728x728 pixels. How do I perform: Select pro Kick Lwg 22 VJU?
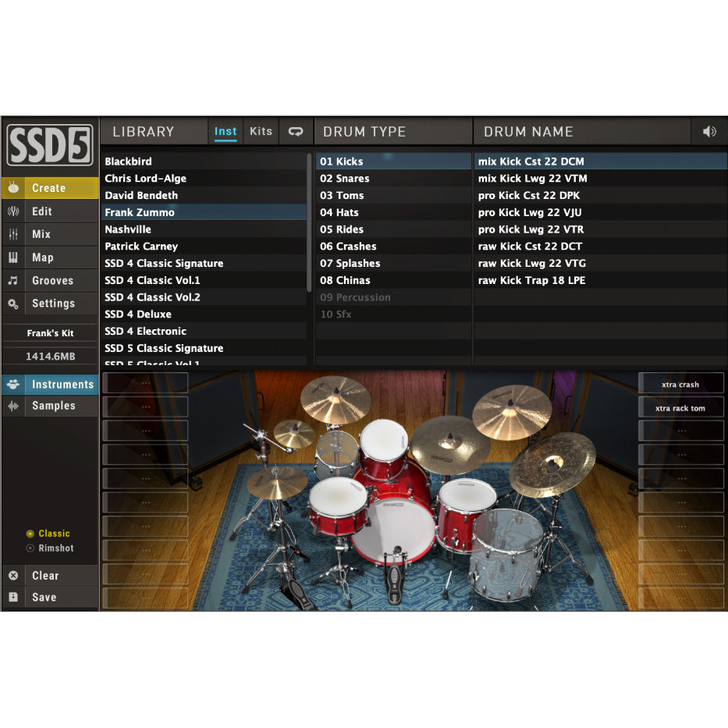600,212
